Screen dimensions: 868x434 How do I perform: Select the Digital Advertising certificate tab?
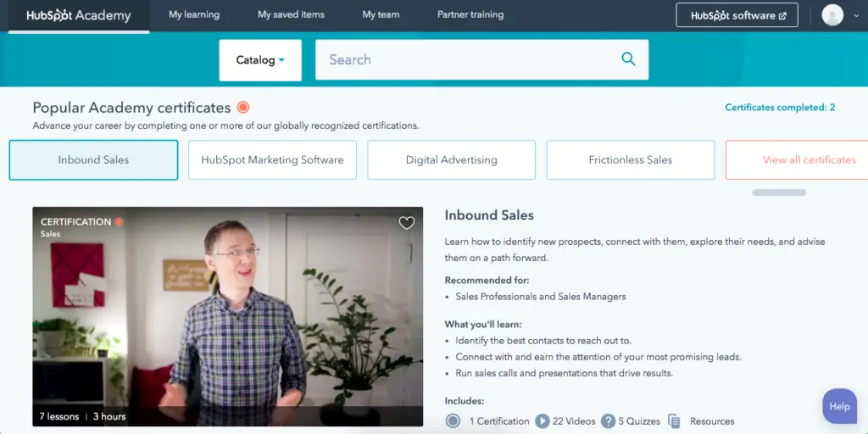[x=452, y=160]
